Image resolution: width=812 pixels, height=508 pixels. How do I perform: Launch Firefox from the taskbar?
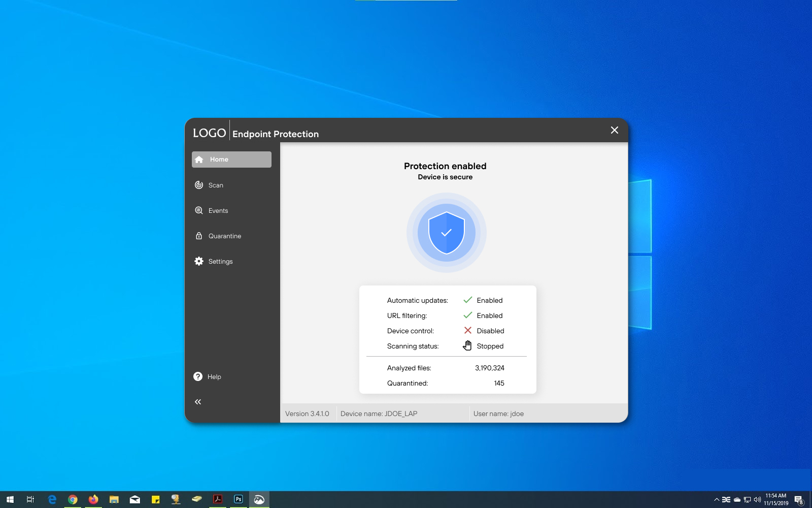point(93,499)
